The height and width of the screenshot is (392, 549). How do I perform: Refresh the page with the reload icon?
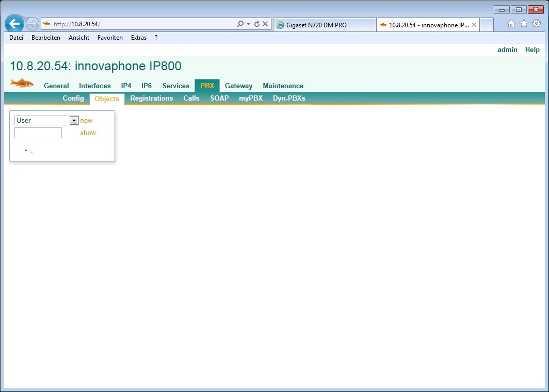click(257, 24)
